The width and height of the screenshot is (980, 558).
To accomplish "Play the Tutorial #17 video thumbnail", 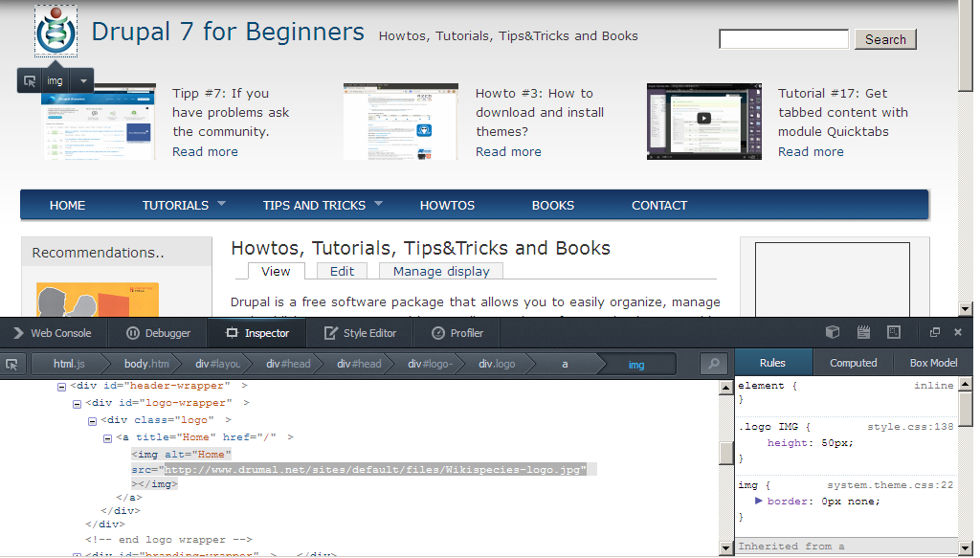I will pyautogui.click(x=703, y=119).
